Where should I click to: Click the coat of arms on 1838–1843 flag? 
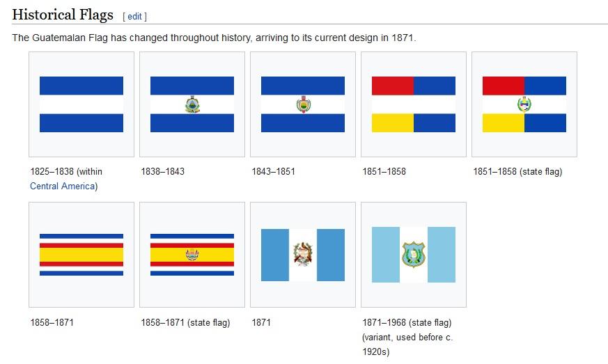click(192, 105)
